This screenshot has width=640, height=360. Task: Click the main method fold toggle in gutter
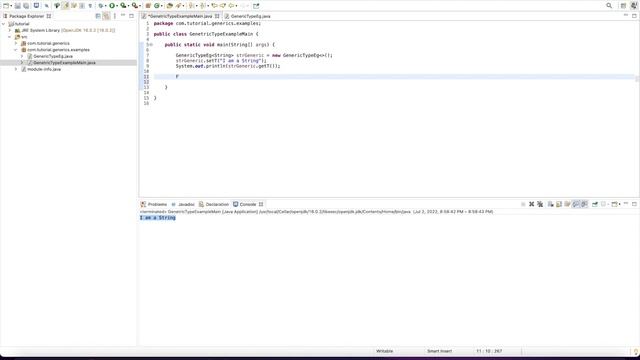(151, 44)
